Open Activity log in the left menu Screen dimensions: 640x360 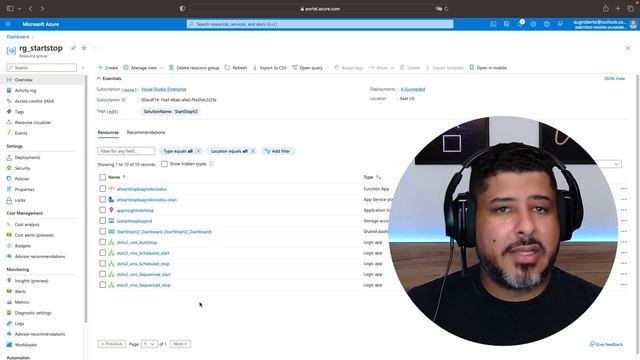coord(25,90)
